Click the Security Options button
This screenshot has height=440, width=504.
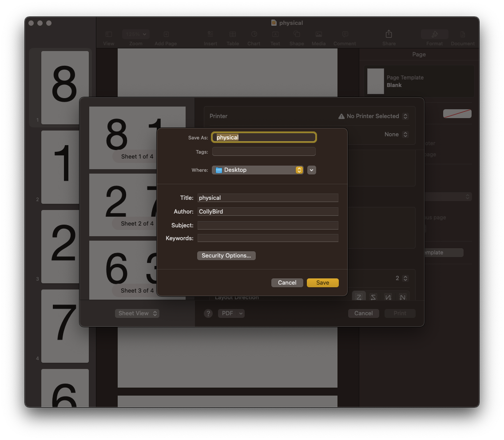[226, 256]
